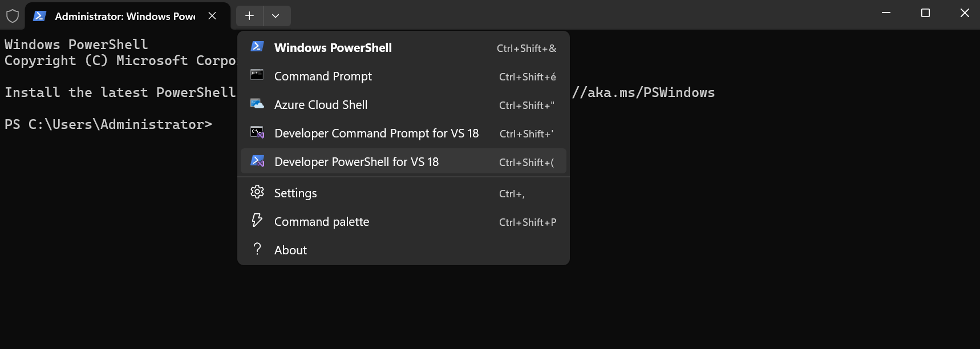The image size is (980, 349).
Task: Click the Command palette lightning icon
Action: tap(257, 221)
